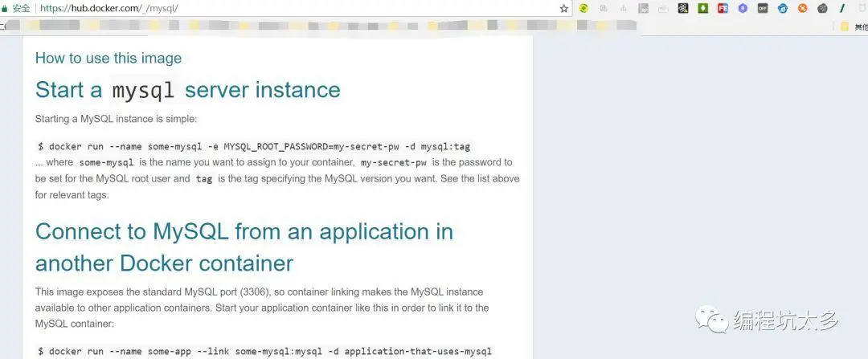The width and height of the screenshot is (868, 359).
Task: Click the green secure padlock icon
Action: (5, 9)
